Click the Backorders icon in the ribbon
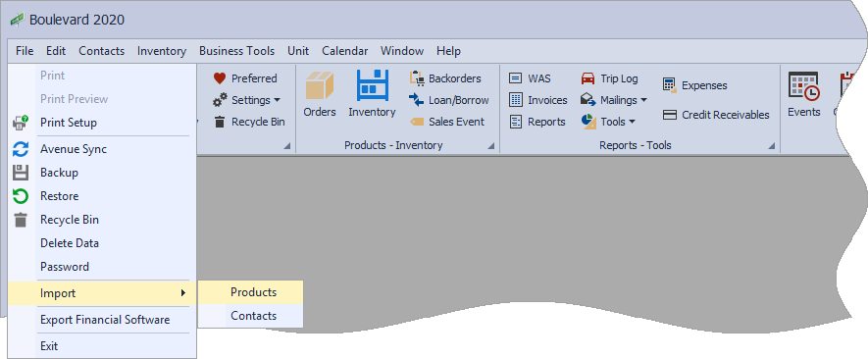This screenshot has width=868, height=359. [x=416, y=78]
